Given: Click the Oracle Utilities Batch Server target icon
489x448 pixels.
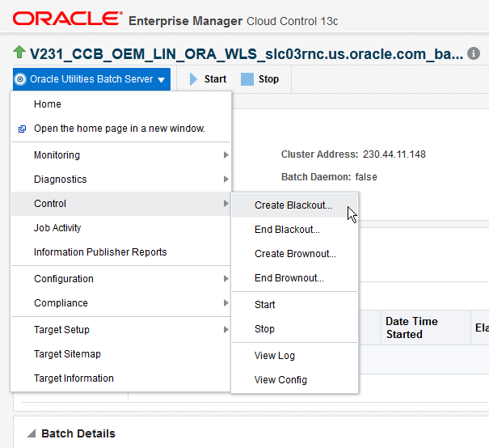Looking at the screenshot, I should pyautogui.click(x=20, y=79).
